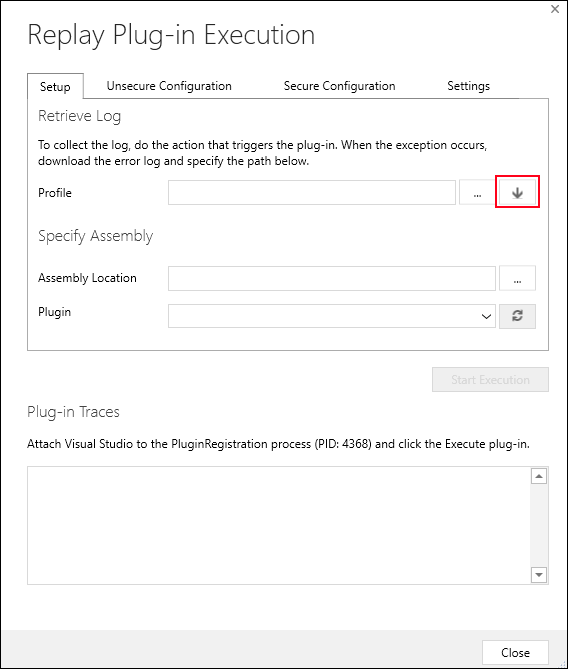
Task: Focus the Profile path text field
Action: point(312,193)
